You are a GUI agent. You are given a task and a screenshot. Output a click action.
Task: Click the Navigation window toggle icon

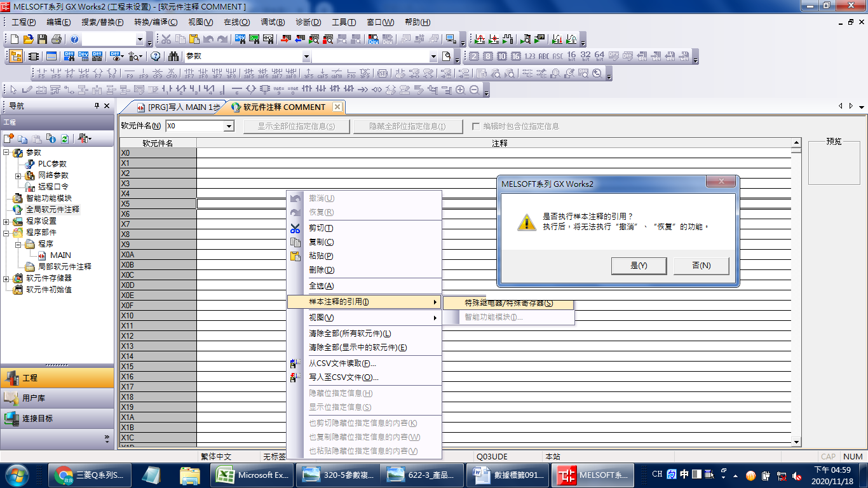[x=16, y=56]
